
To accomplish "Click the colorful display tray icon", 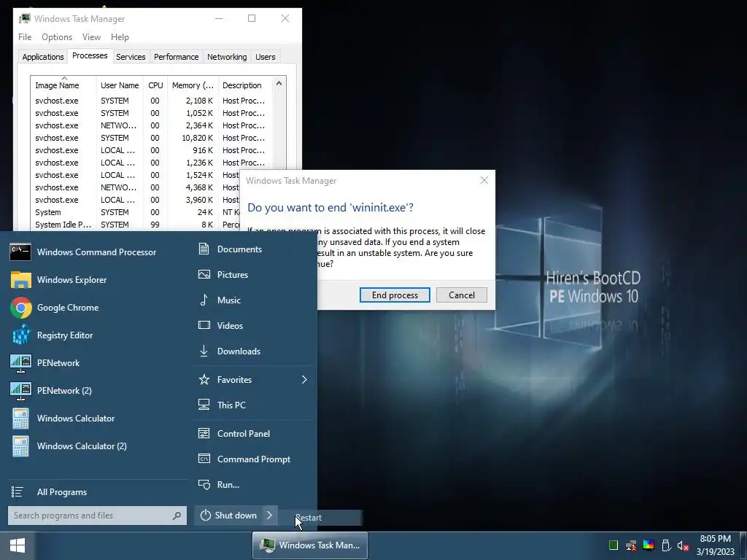I will tap(649, 545).
